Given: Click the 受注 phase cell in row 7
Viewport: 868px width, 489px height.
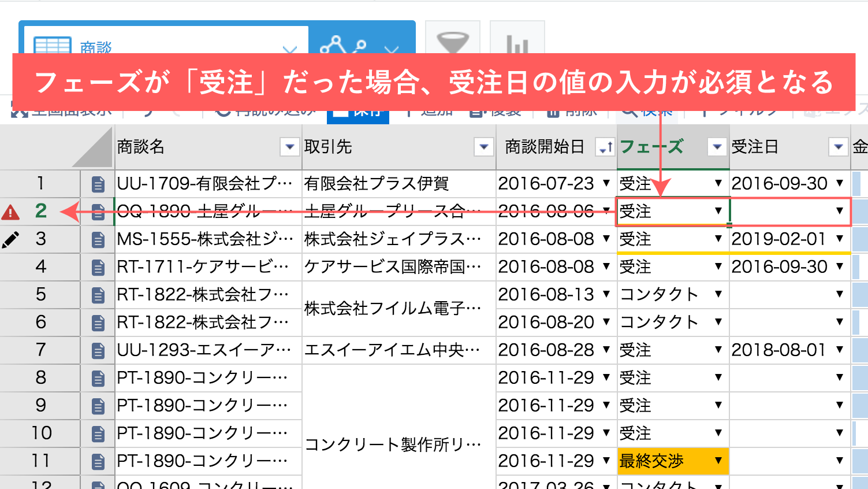Looking at the screenshot, I should 673,350.
